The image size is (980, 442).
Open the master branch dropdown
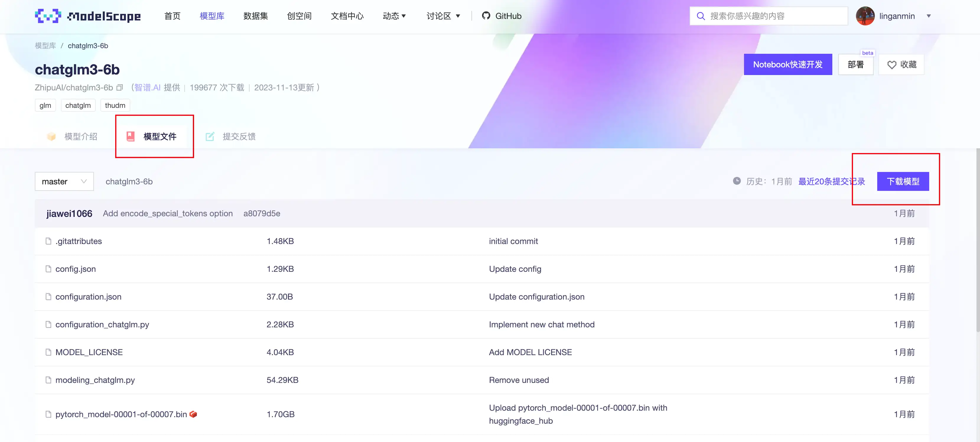(64, 182)
